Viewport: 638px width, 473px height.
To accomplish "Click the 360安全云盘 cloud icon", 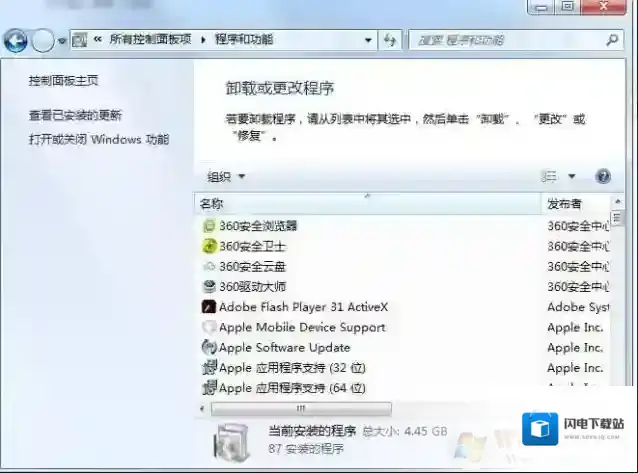I will pos(209,267).
